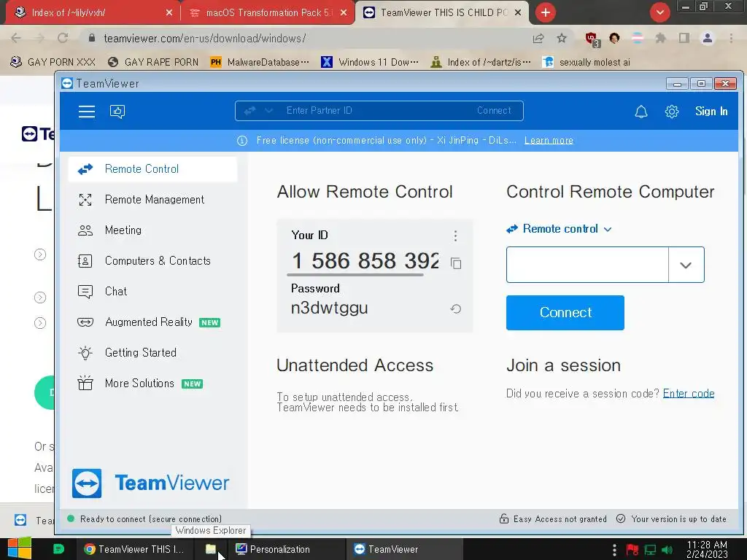
Task: Reload the page in Chrome
Action: pyautogui.click(x=63, y=38)
